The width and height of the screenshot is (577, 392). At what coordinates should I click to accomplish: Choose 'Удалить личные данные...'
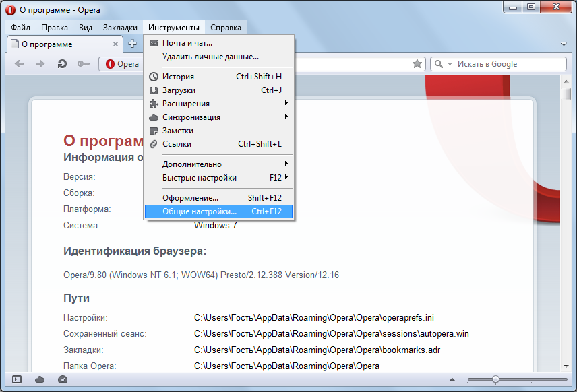click(x=219, y=57)
